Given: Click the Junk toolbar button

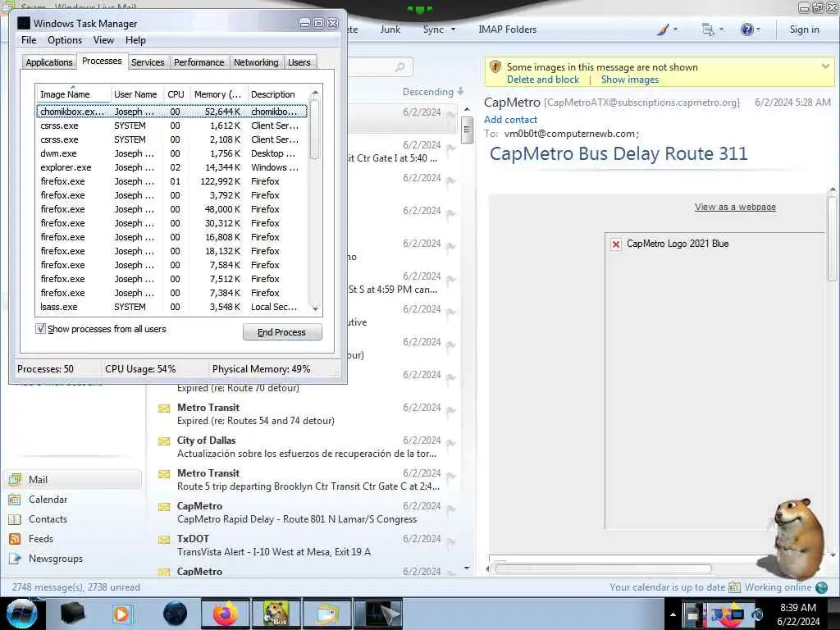Looking at the screenshot, I should pos(390,30).
